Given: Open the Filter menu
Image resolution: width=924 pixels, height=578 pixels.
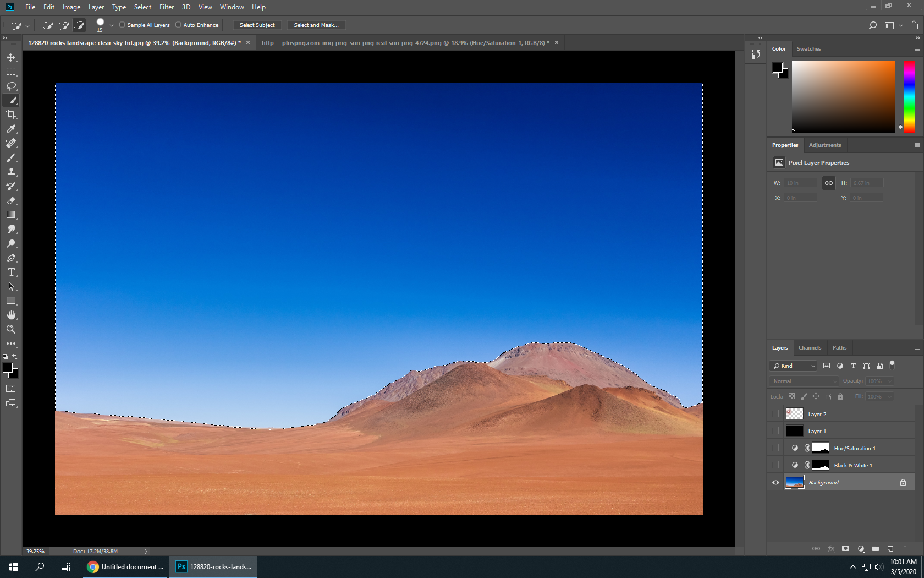Looking at the screenshot, I should [x=167, y=7].
